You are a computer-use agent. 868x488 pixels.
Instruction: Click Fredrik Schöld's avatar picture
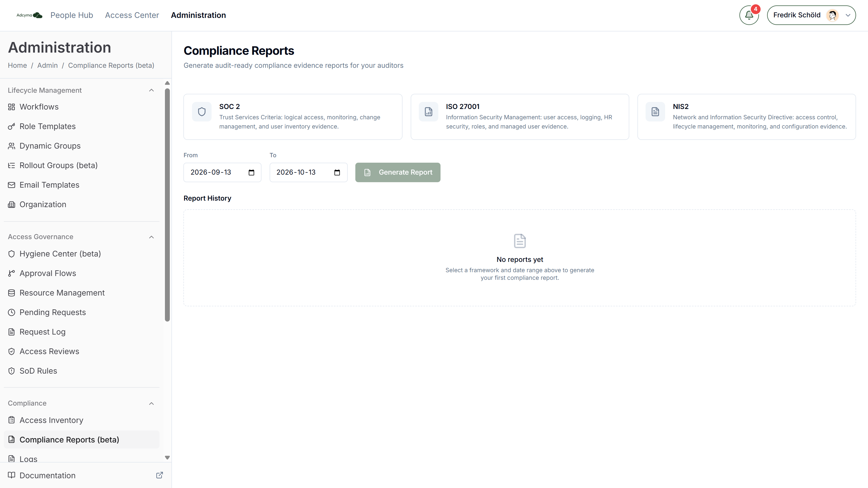point(832,15)
